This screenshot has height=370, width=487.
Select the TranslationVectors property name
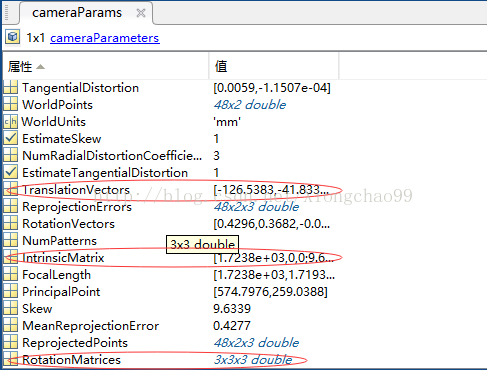coord(76,190)
